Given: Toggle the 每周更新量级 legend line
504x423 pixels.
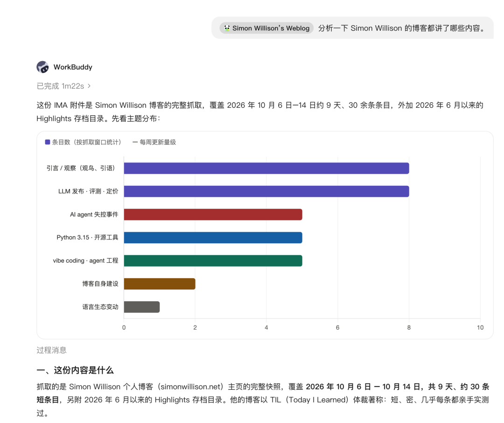Looking at the screenshot, I should point(154,142).
